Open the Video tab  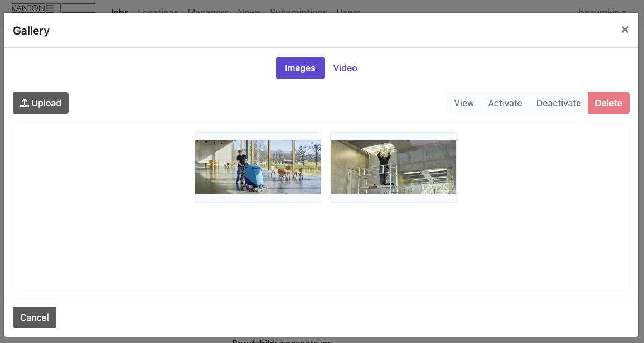(345, 68)
